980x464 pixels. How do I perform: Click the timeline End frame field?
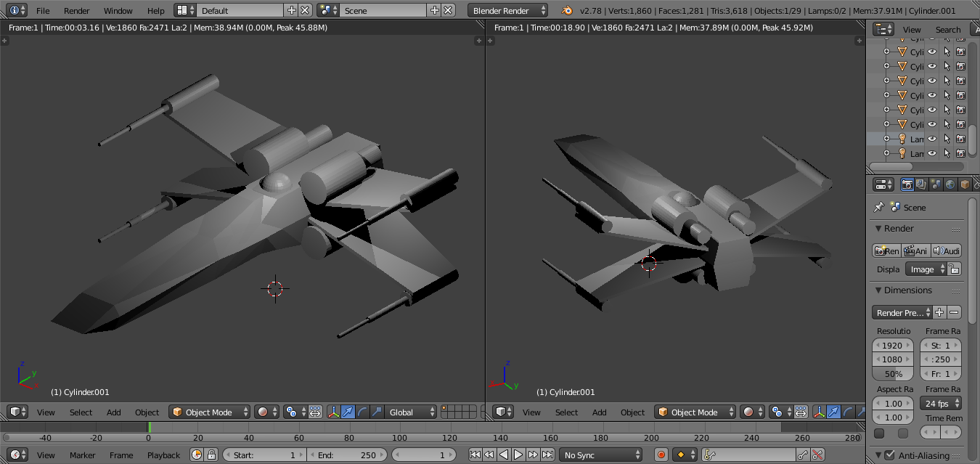[347, 455]
